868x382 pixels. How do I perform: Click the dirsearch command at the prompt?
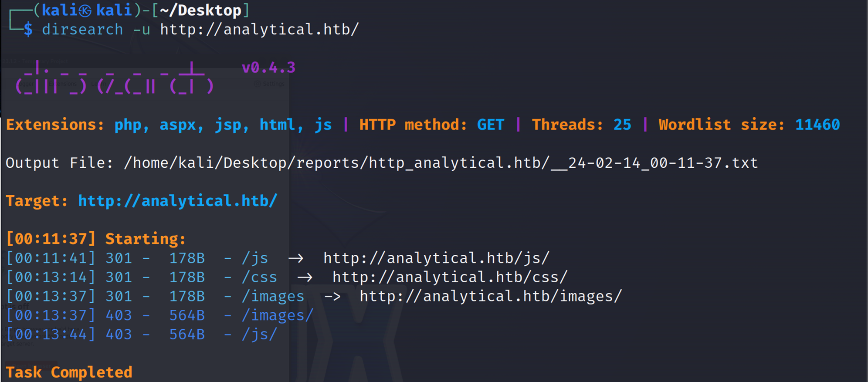coord(82,30)
